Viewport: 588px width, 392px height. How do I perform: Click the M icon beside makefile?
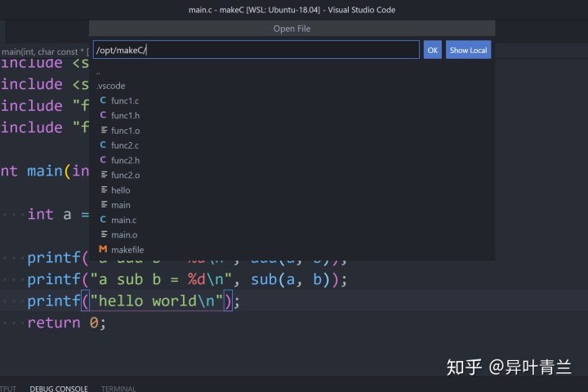point(103,249)
